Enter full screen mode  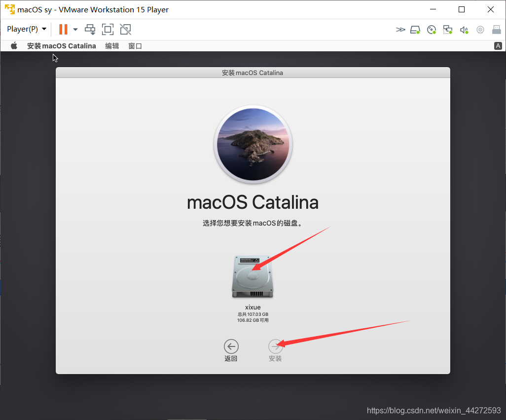(x=108, y=29)
